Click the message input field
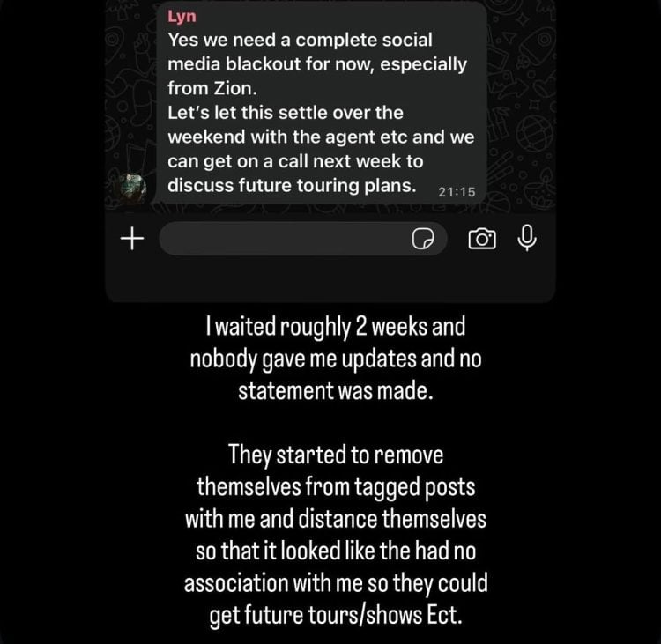The height and width of the screenshot is (644, 661). [282, 239]
